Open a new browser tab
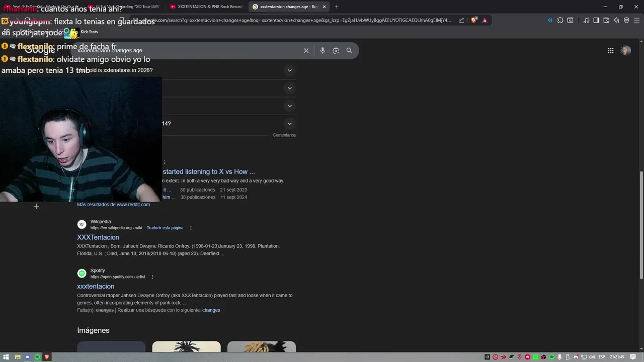The height and width of the screenshot is (362, 644). click(x=337, y=7)
